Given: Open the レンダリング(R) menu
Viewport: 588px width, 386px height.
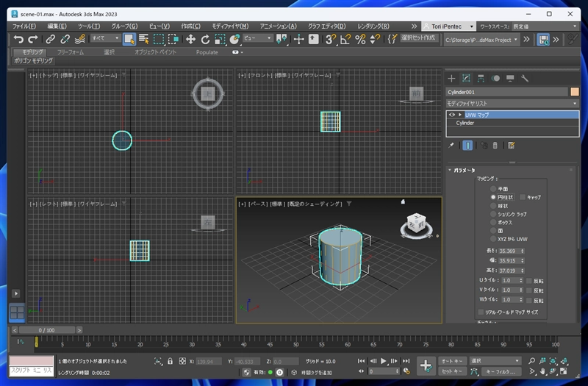Looking at the screenshot, I should tap(373, 26).
